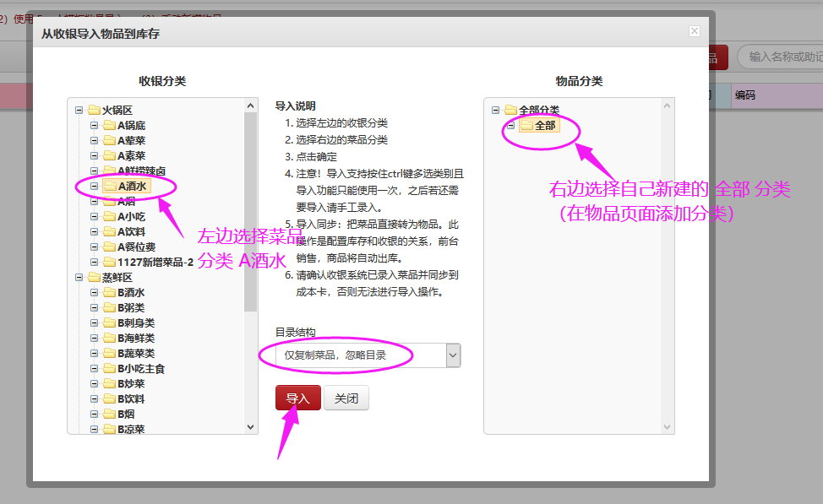Click the 导入说明 heading text
823x504 pixels.
pos(295,106)
